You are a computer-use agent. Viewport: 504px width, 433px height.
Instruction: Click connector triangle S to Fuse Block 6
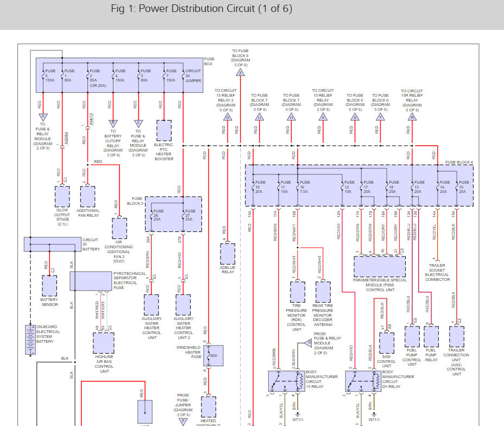click(355, 117)
